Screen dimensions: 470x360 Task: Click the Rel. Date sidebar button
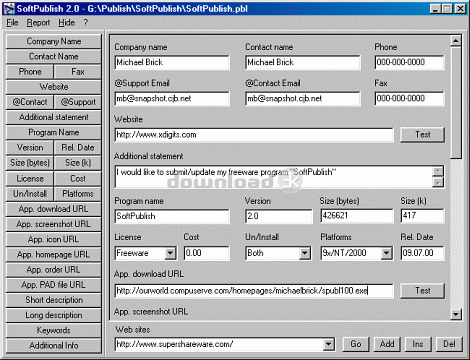[x=78, y=148]
